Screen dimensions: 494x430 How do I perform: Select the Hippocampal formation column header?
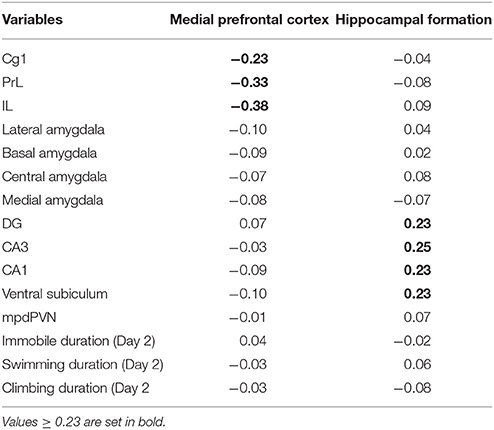click(413, 20)
